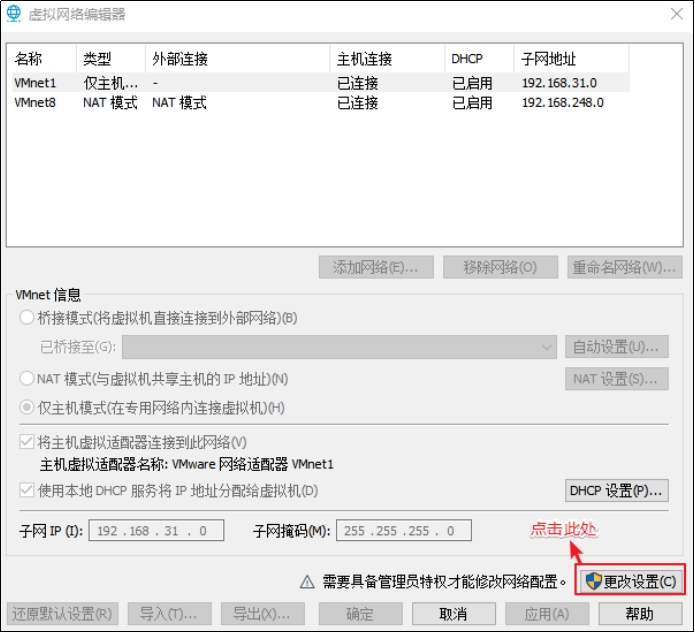Click the 添加网络(E)... button
695x633 pixels.
click(x=376, y=267)
